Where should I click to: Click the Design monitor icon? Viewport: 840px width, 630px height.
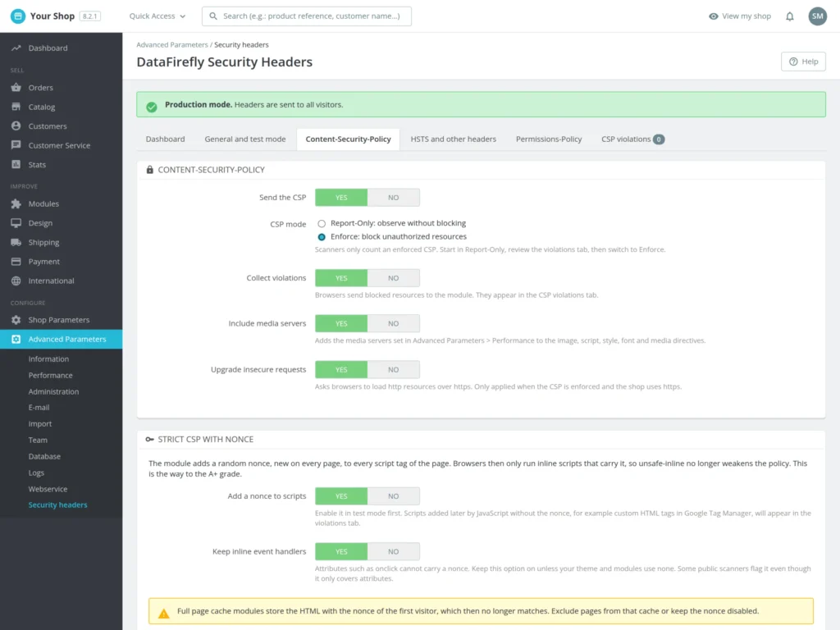coord(16,223)
